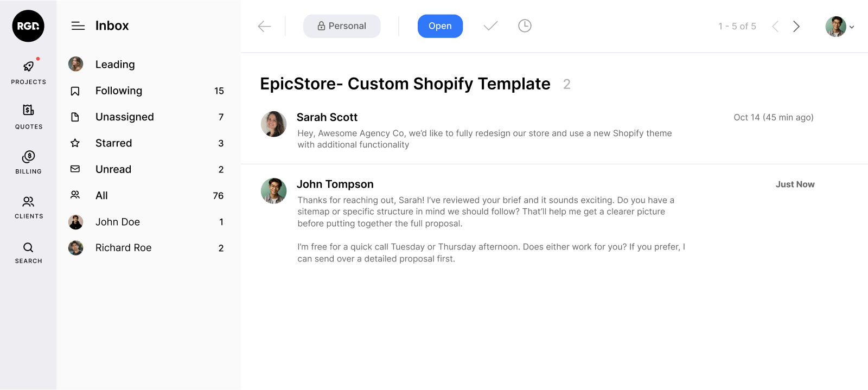Click John Doe's avatar in the list
868x390 pixels.
pos(75,221)
